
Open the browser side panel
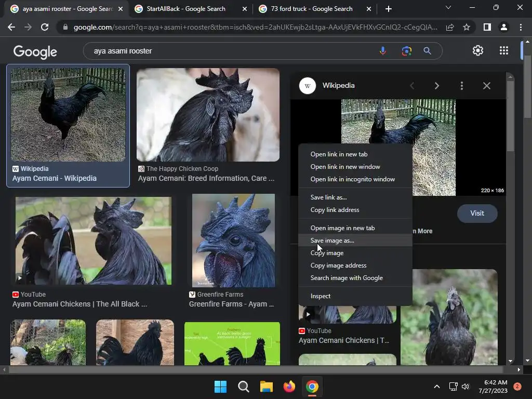487,27
